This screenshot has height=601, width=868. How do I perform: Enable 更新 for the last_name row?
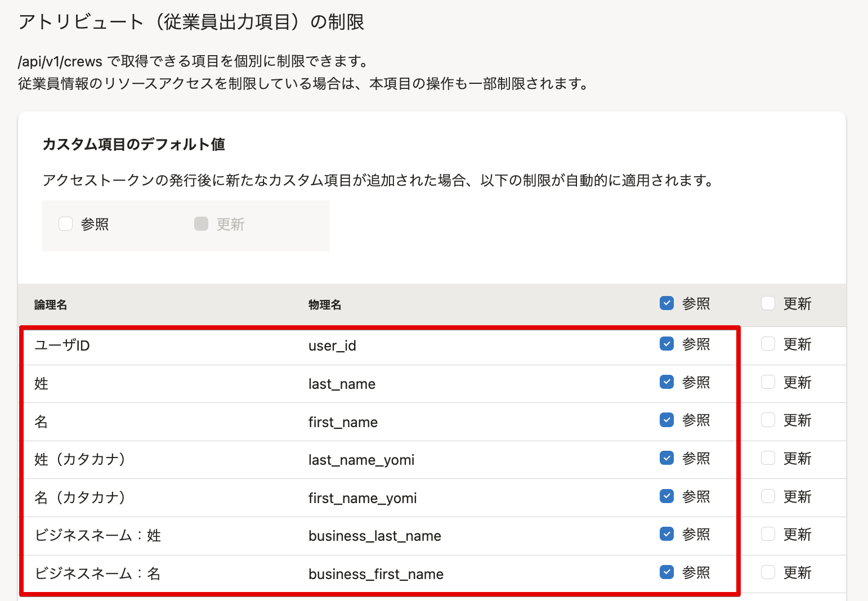coord(768,382)
